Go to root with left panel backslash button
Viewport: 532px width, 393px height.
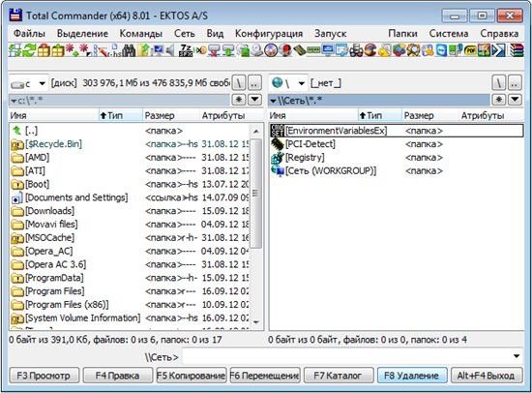pos(239,83)
